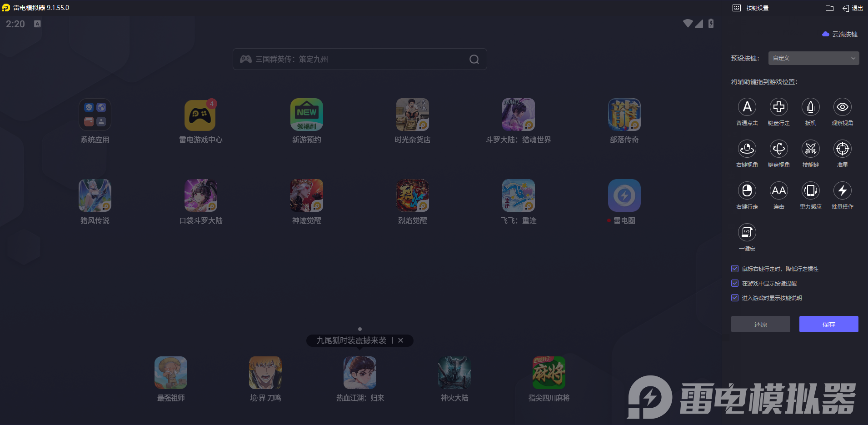Select the 右键行走 mouse icon

point(747,190)
